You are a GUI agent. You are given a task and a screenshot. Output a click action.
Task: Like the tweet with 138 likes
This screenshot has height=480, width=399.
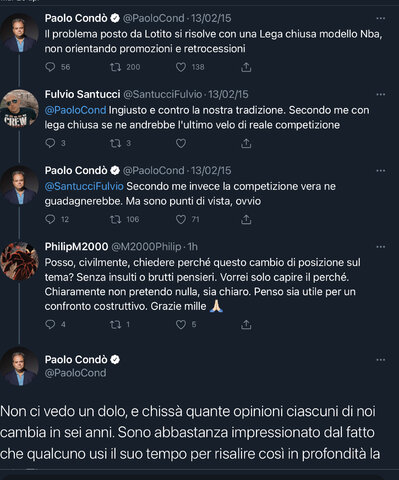[181, 67]
